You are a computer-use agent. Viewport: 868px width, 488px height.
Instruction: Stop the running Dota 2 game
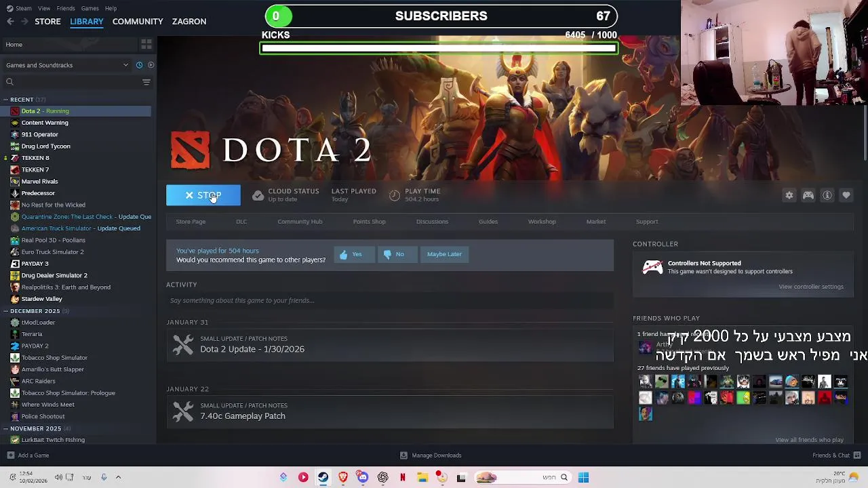(x=203, y=195)
